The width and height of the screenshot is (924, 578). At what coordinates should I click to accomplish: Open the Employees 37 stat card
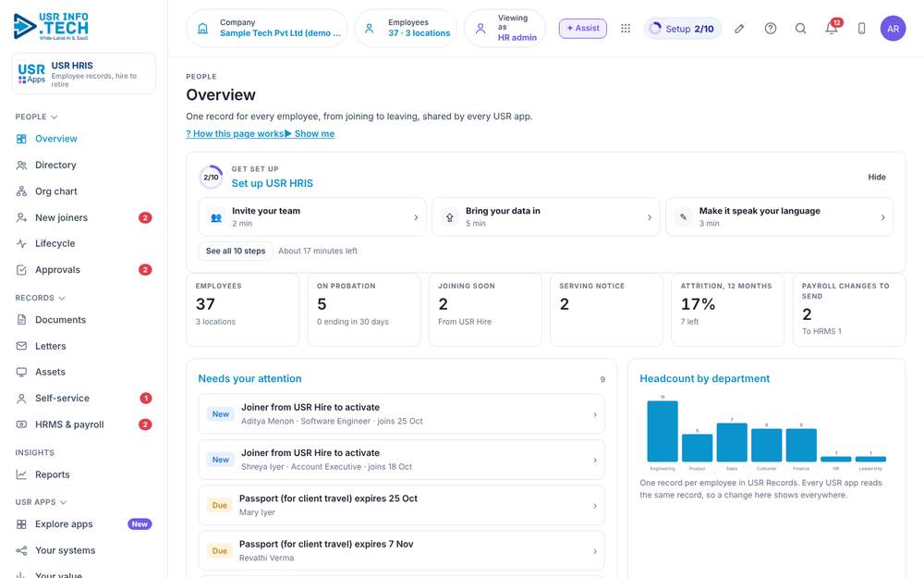coord(243,310)
